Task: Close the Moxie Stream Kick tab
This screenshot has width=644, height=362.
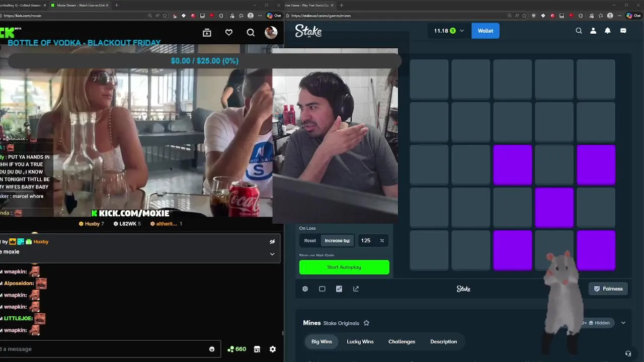Action: (x=107, y=5)
